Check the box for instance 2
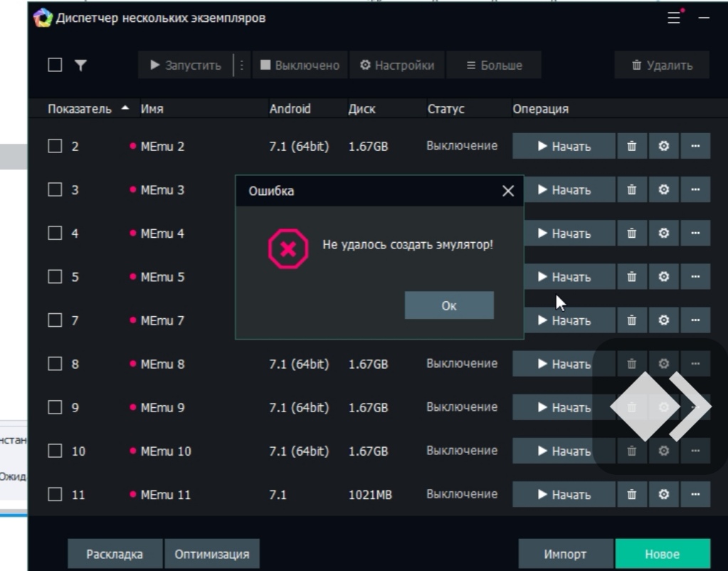 tap(55, 146)
